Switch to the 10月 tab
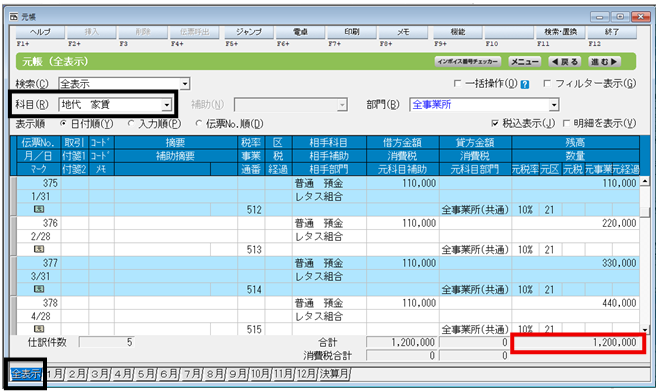Image resolution: width=657 pixels, height=391 pixels. pos(260,374)
